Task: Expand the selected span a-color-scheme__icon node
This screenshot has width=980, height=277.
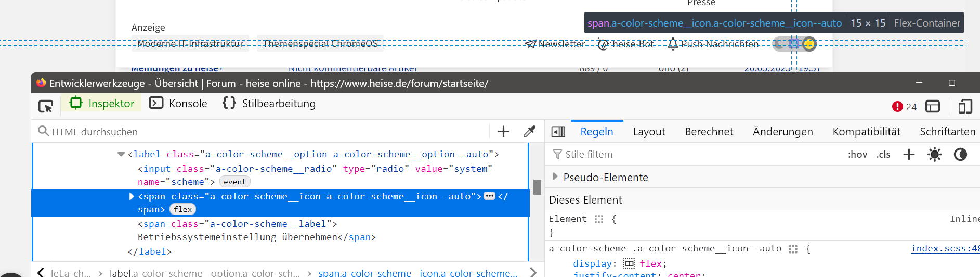Action: [132, 196]
